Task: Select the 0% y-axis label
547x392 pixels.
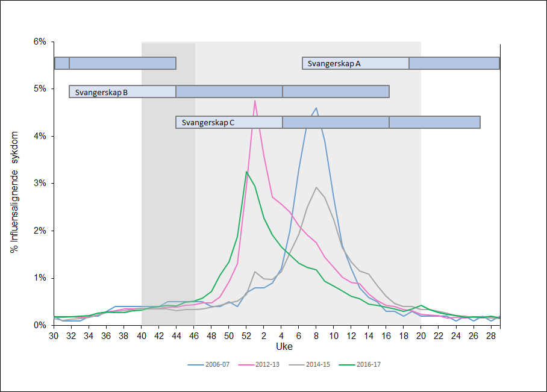Action: [40, 325]
